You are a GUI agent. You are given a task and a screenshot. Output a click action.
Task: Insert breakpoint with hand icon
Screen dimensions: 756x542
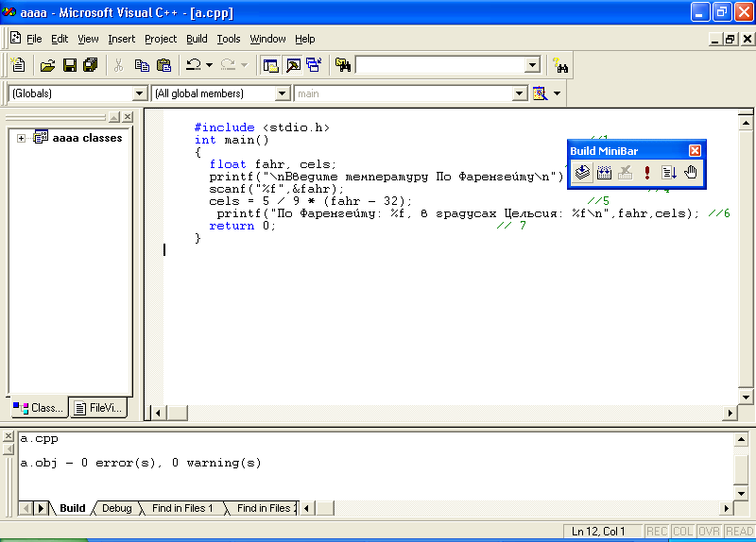(x=691, y=172)
